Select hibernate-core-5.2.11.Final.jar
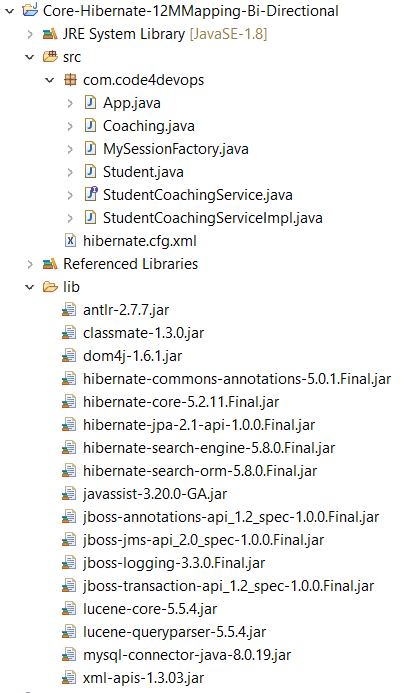This screenshot has height=693, width=404. tap(181, 402)
